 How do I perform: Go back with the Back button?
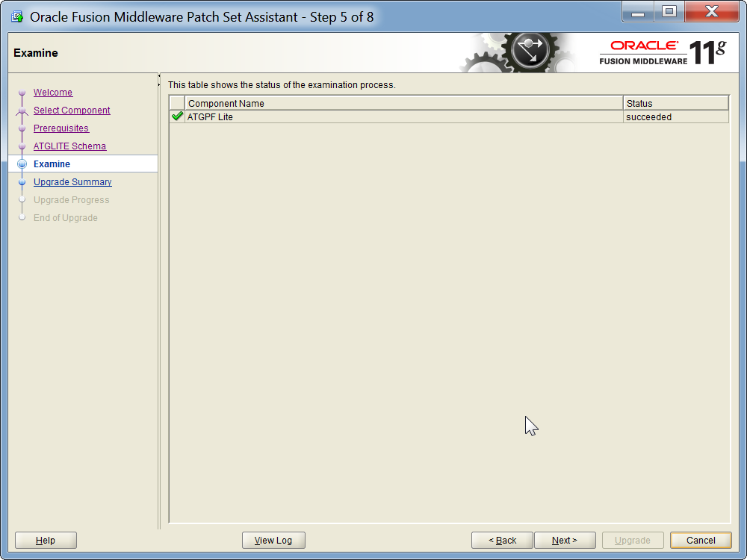[x=502, y=540]
